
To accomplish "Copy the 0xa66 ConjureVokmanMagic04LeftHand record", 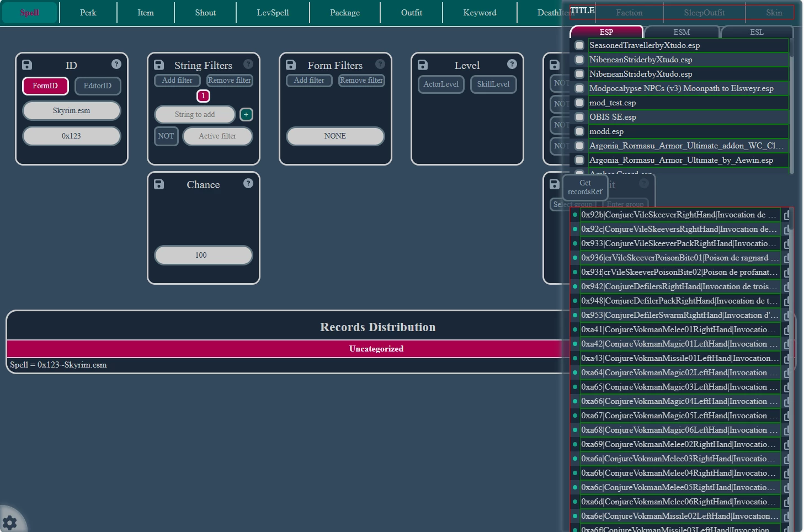I will click(787, 402).
